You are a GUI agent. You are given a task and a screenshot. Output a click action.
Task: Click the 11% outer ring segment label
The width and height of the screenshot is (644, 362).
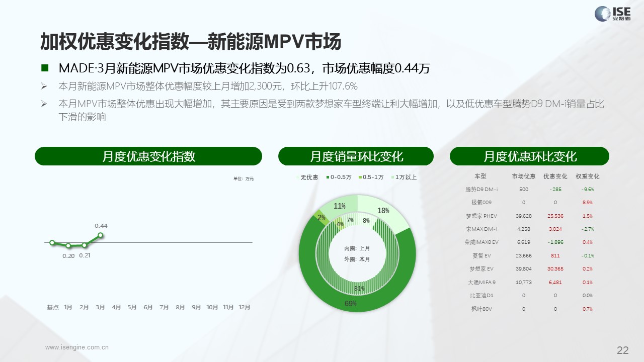pos(340,206)
